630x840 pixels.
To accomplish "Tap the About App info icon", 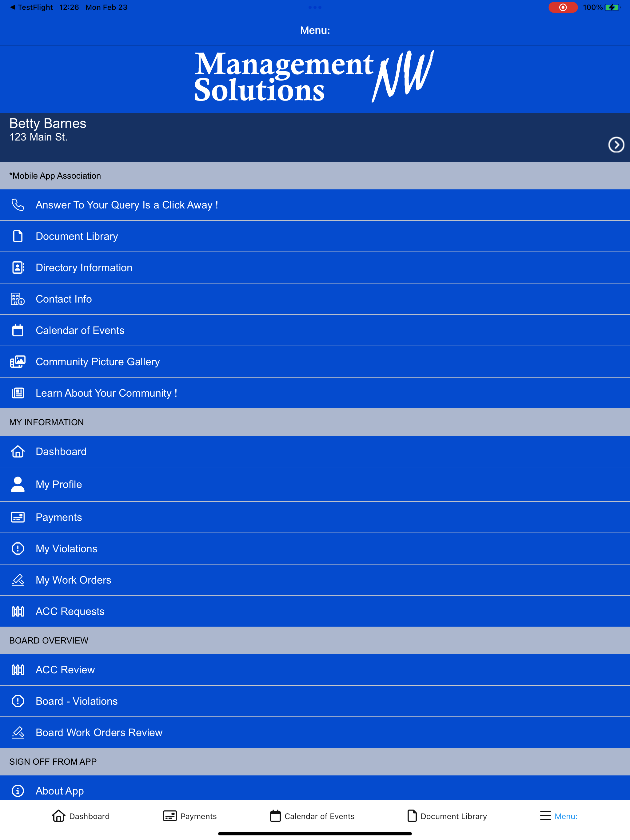I will coord(18,791).
